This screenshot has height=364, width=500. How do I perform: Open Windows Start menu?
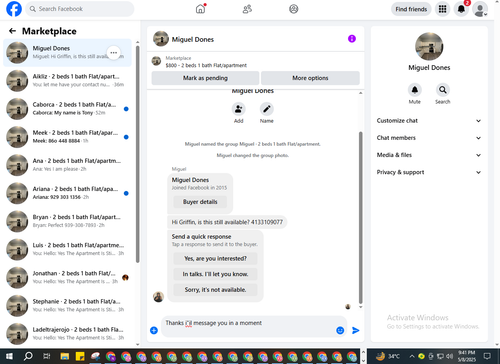[x=9, y=356]
